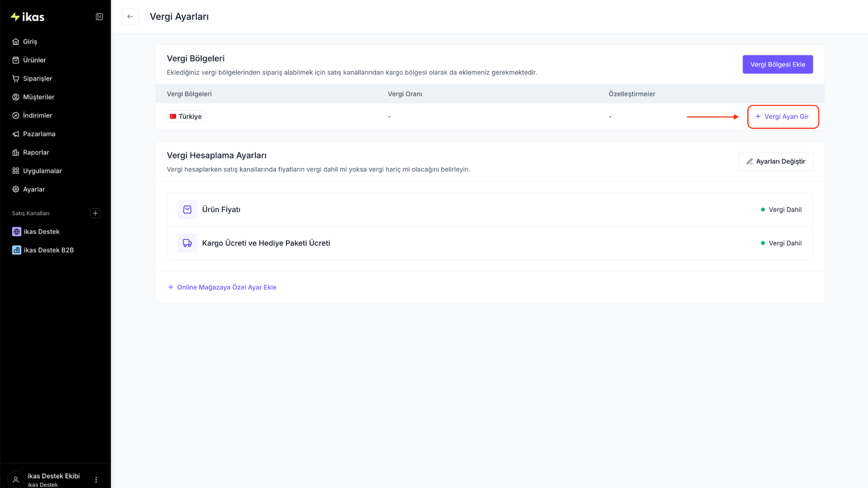Click the plus icon before Online Mağazaya
868x488 pixels.
coord(171,287)
